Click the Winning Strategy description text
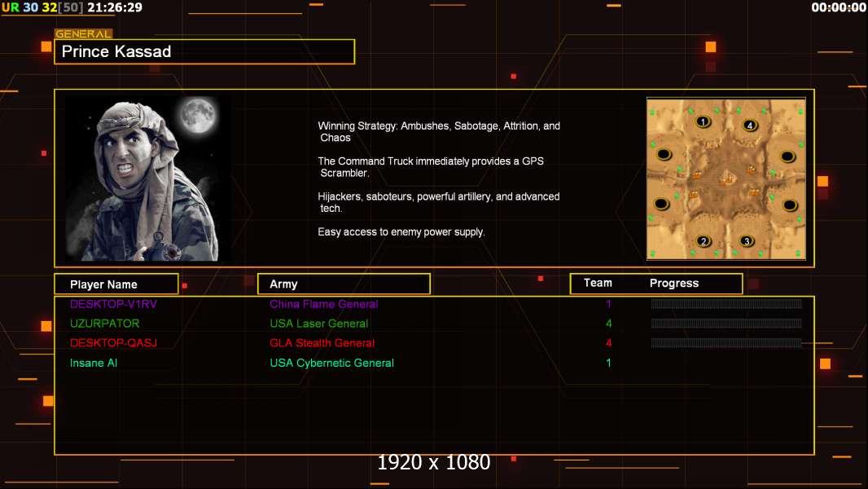 (439, 132)
